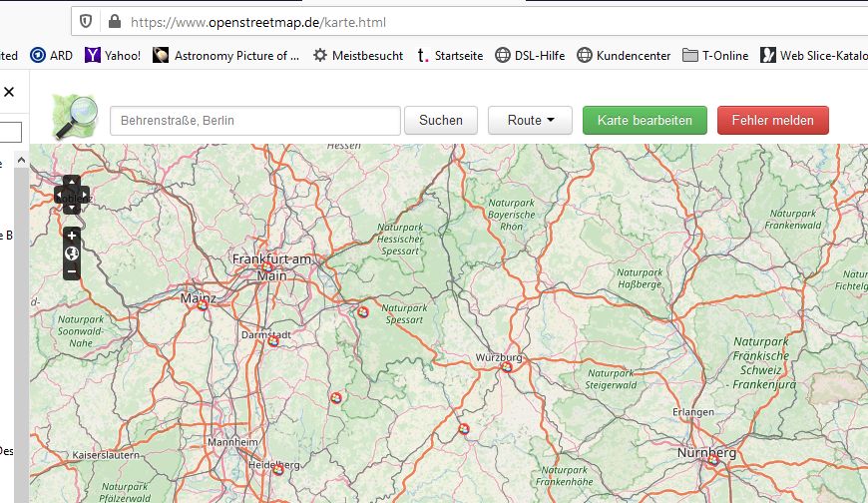868x503 pixels.
Task: Open the map marker at Nürnberg
Action: tap(713, 460)
